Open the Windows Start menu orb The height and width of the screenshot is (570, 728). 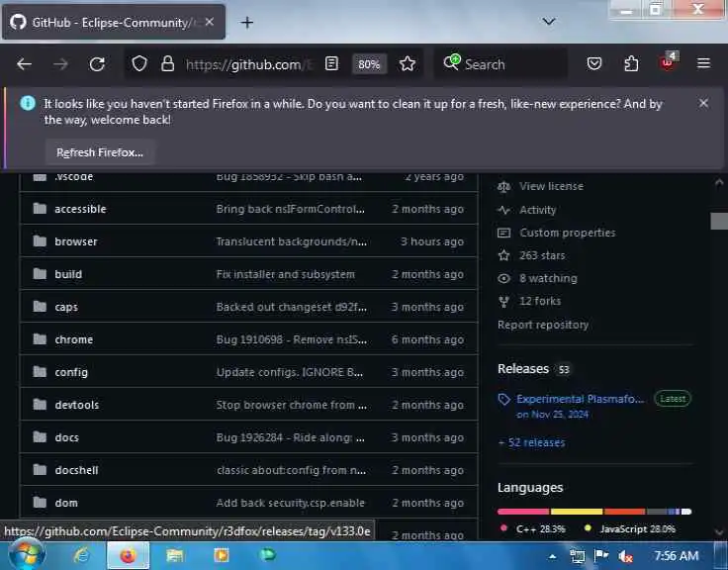[26, 554]
